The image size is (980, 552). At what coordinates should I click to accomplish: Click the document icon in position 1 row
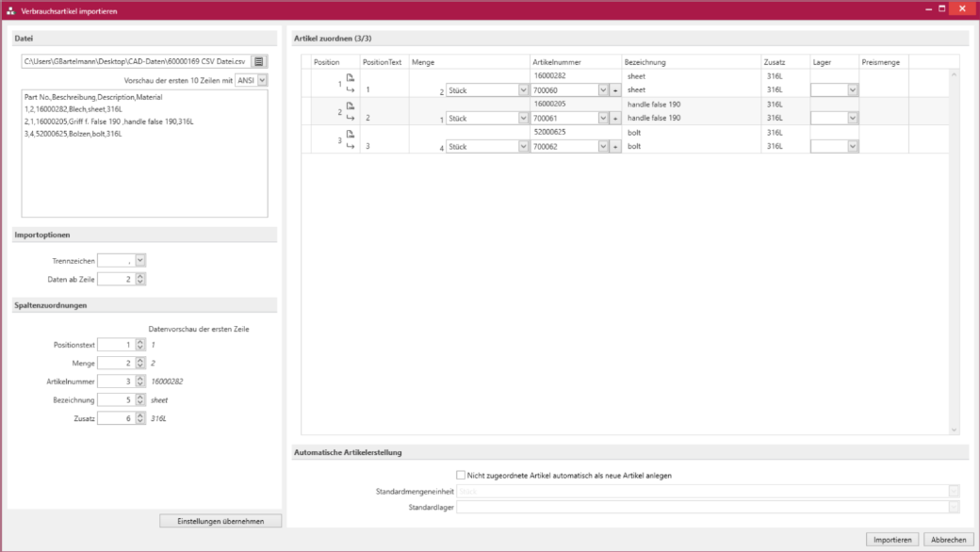pos(350,77)
